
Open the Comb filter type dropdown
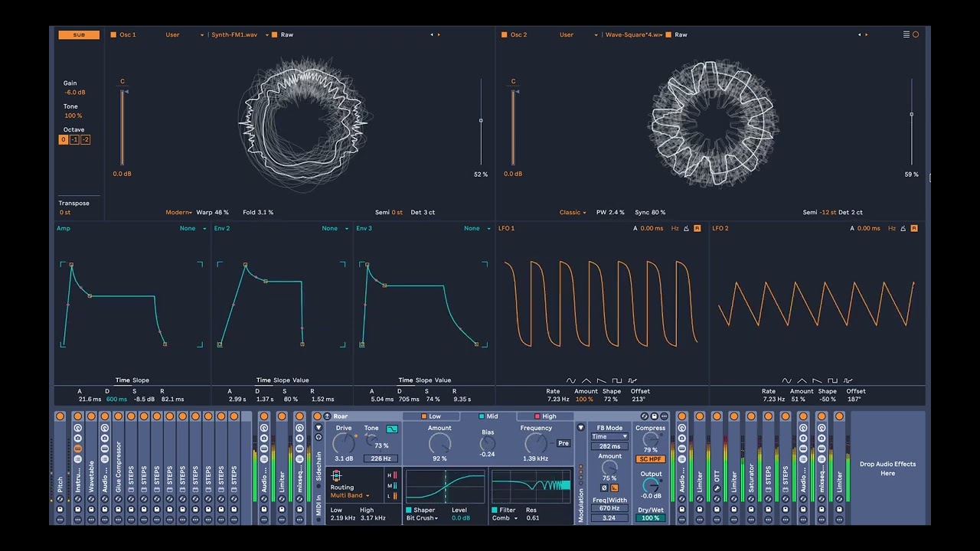click(505, 518)
